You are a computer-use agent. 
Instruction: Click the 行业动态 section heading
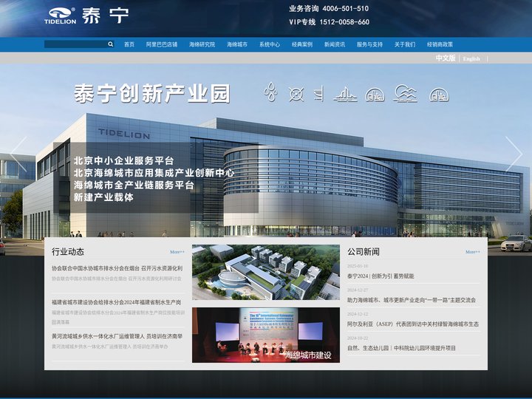point(68,252)
